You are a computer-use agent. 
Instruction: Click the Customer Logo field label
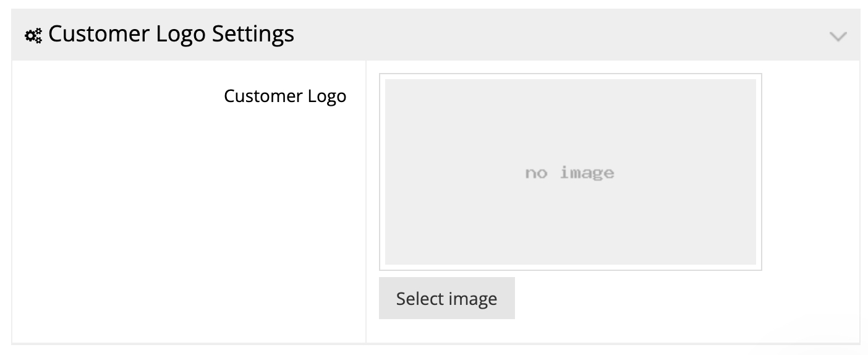[285, 96]
